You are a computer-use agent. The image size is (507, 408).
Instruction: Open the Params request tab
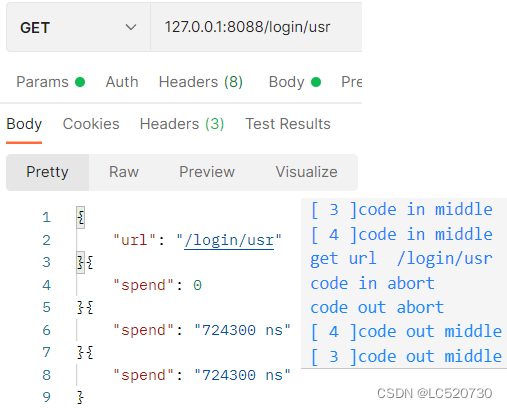coord(42,82)
